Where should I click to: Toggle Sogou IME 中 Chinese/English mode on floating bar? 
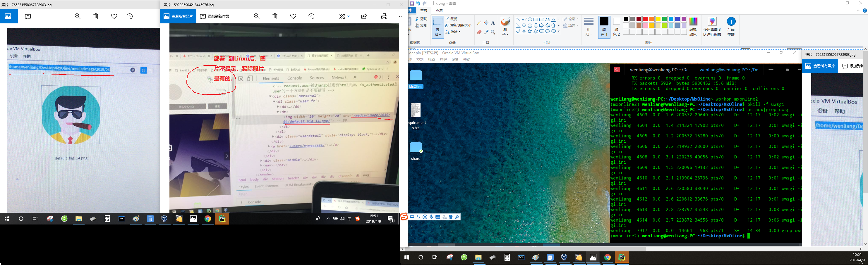click(x=412, y=217)
